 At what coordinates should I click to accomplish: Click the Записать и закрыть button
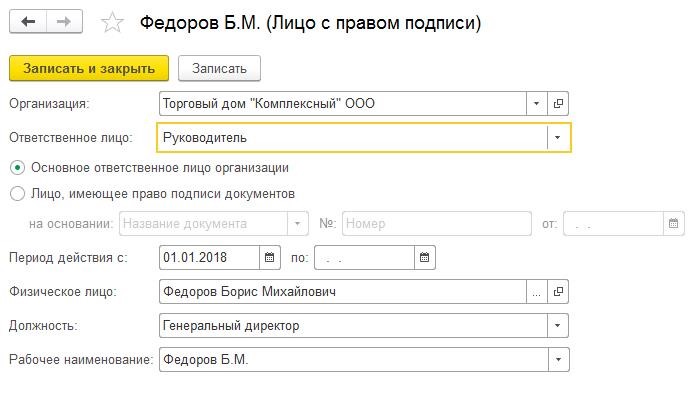pyautogui.click(x=89, y=69)
